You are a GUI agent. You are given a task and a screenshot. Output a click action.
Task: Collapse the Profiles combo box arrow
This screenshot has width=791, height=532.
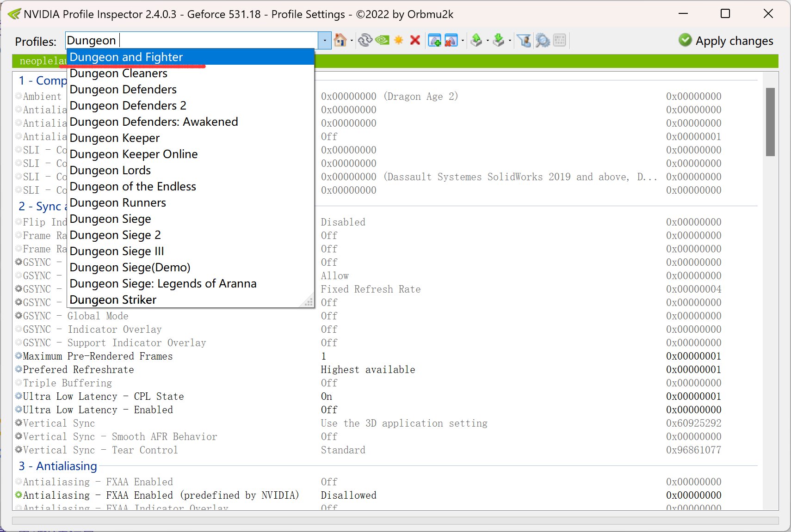tap(325, 41)
